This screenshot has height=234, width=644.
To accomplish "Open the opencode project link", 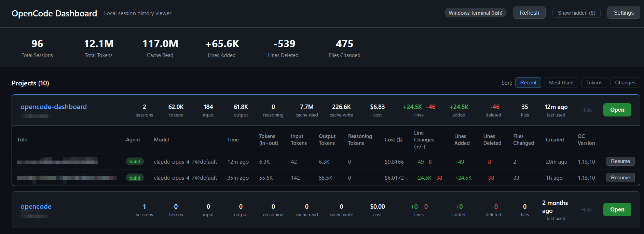I will click(x=36, y=206).
